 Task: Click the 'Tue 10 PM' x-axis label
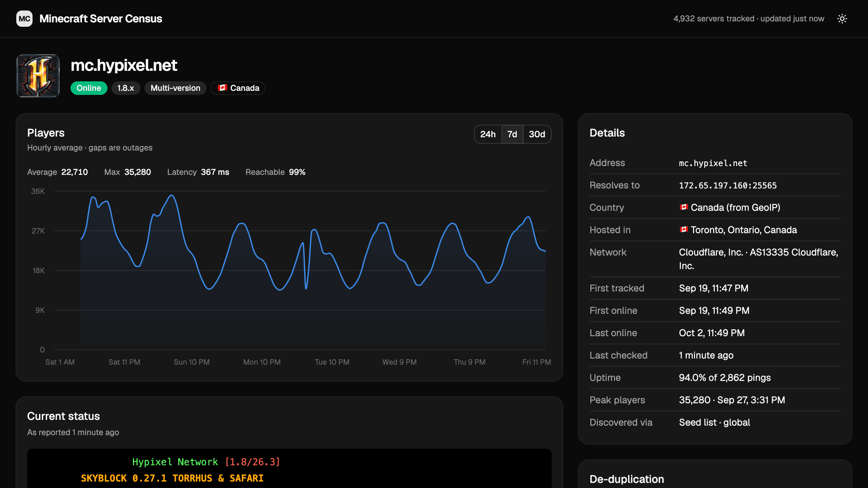tap(332, 362)
